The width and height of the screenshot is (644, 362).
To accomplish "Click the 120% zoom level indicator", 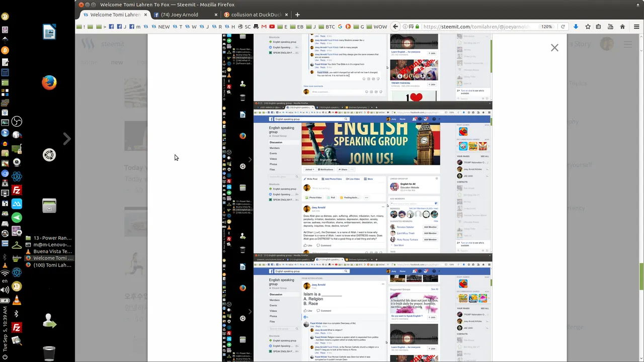I will pyautogui.click(x=546, y=27).
